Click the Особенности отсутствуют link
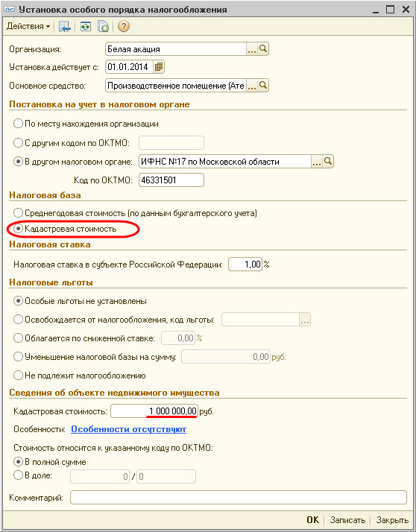The height and width of the screenshot is (532, 416). tap(129, 429)
